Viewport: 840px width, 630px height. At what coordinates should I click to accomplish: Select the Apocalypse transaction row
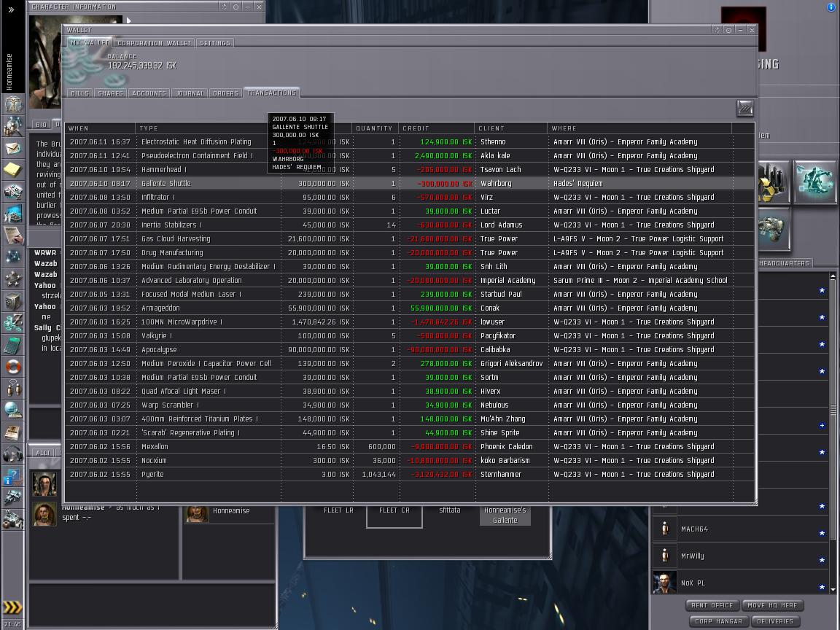click(x=409, y=350)
